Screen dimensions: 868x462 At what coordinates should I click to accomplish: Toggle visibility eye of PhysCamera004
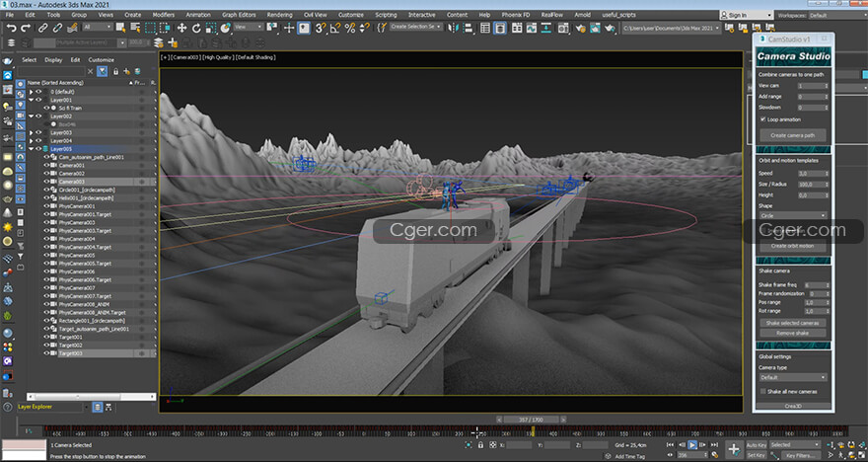(x=47, y=239)
